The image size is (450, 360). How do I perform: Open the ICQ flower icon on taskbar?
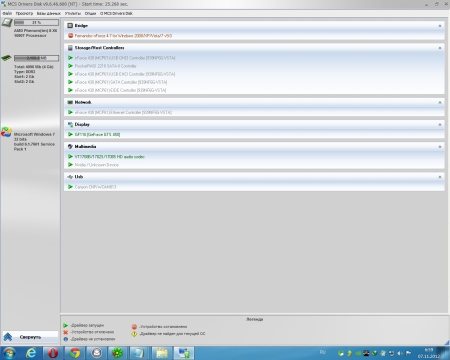[117, 353]
